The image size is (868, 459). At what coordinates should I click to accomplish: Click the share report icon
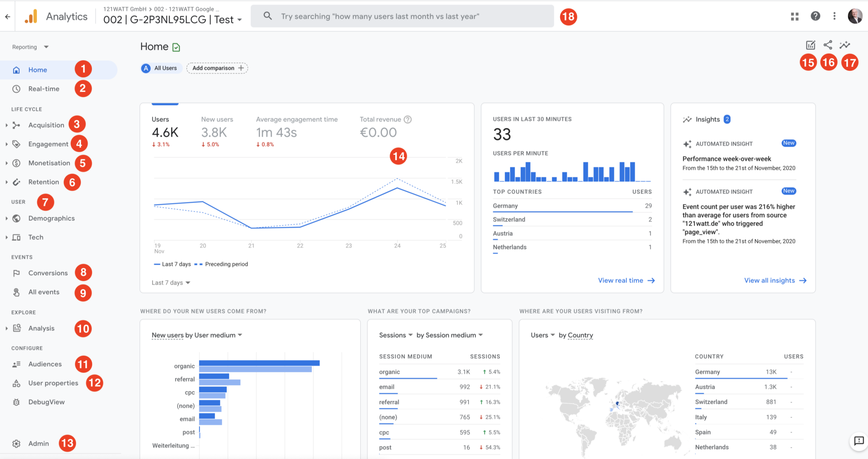click(x=828, y=45)
